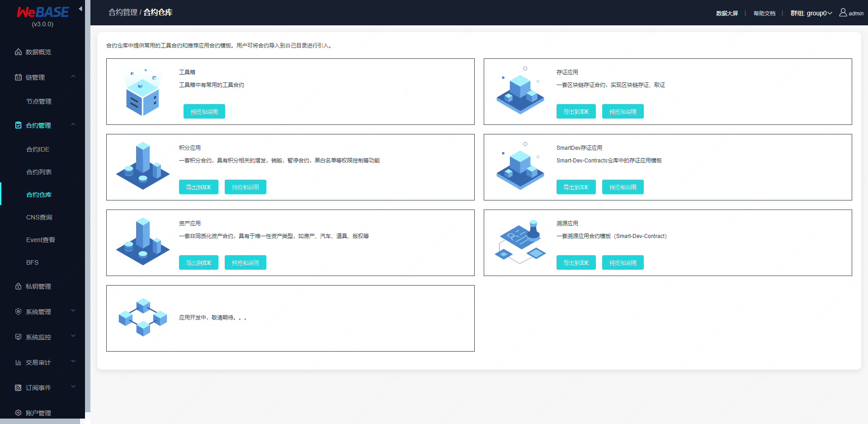Screen dimensions: 868x424
Task: Collapse the sidebar with the arrow icon
Action: pyautogui.click(x=80, y=9)
